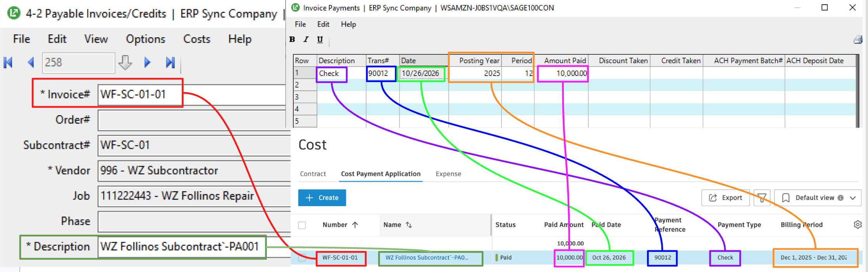Click the ACH Deposit Date column header

tap(820, 60)
